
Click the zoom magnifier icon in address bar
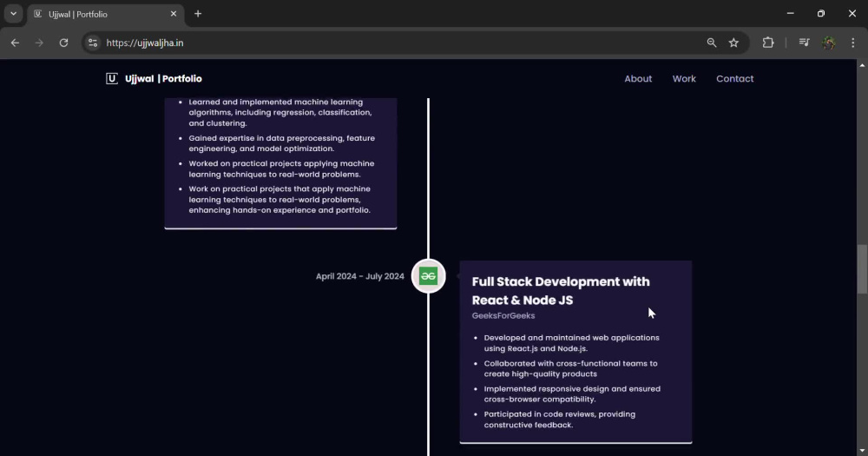click(712, 43)
